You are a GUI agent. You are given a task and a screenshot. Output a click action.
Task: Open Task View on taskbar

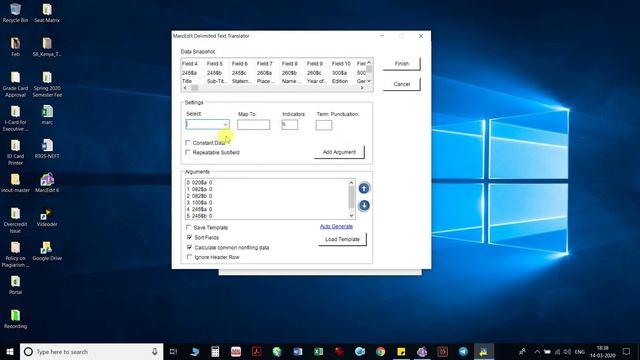coord(173,351)
